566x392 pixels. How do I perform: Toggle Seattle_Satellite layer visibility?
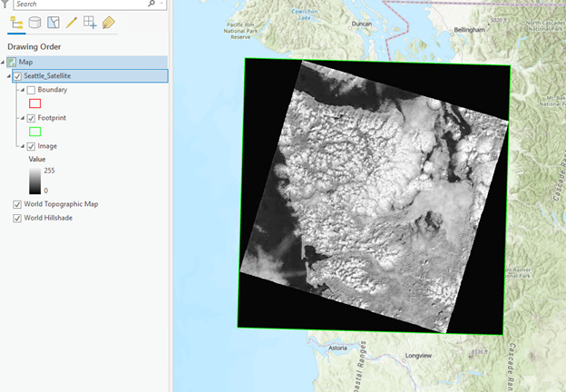coord(17,76)
